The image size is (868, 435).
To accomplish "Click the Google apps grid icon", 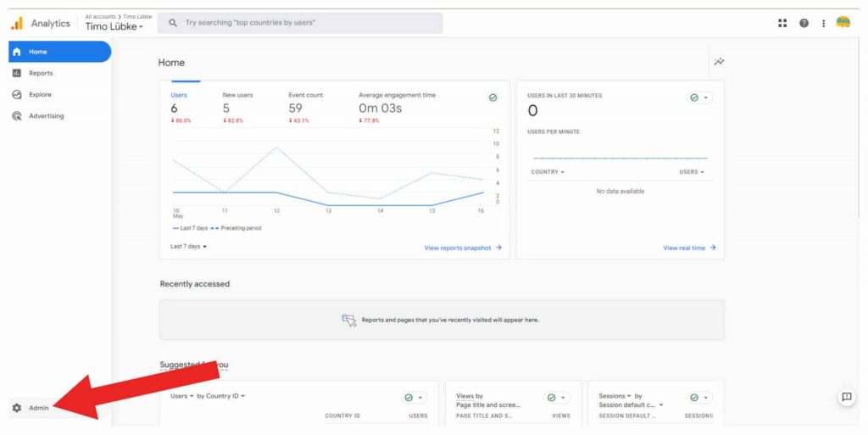I will (x=782, y=23).
